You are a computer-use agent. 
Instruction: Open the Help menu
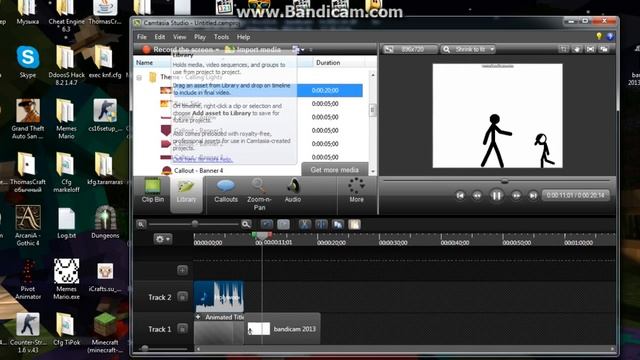[x=243, y=37]
